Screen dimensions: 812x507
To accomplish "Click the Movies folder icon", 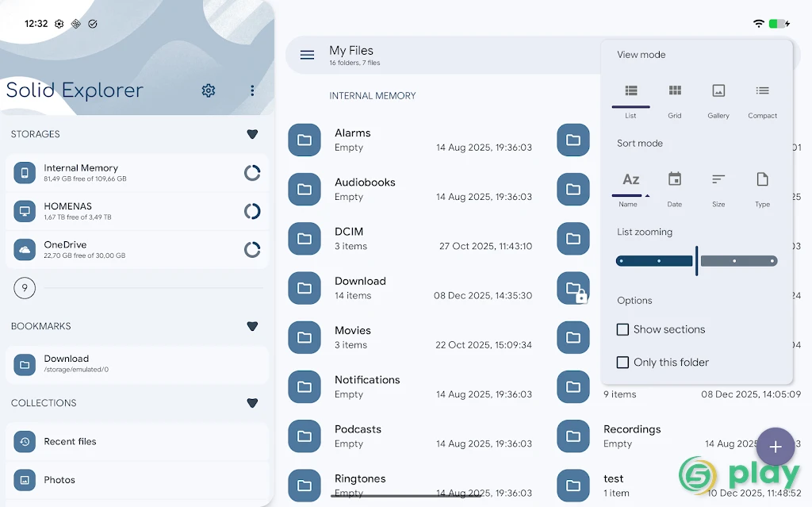I will pyautogui.click(x=304, y=337).
